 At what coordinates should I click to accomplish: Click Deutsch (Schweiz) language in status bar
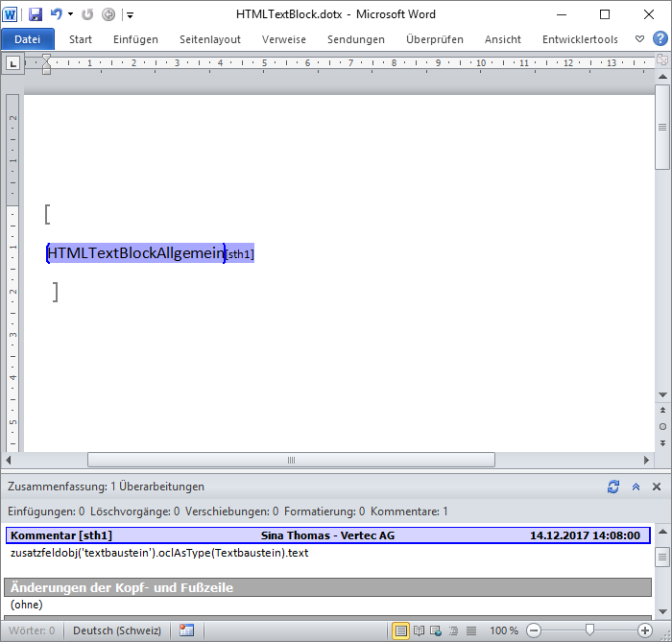(x=118, y=630)
